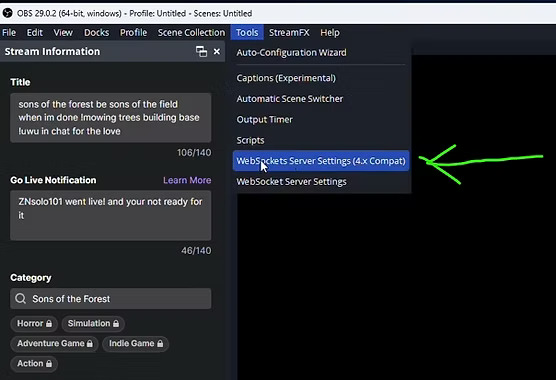Viewport: 556px width, 380px height.
Task: Open the StreamFX menu
Action: (289, 33)
